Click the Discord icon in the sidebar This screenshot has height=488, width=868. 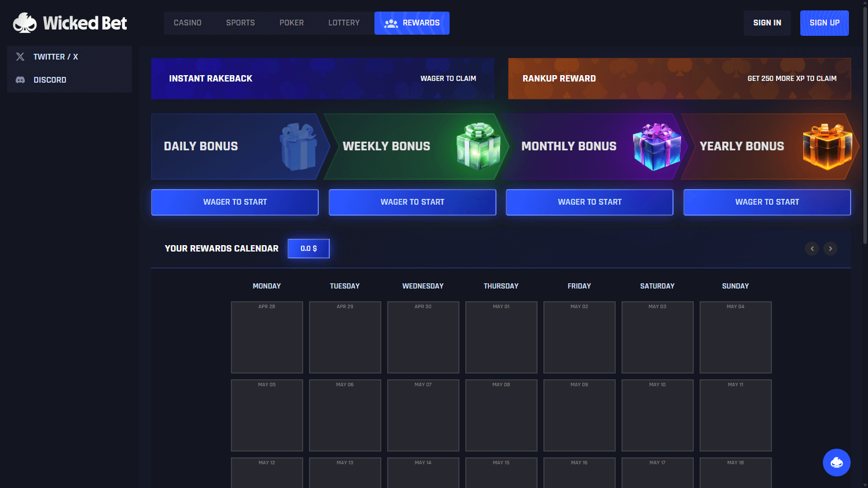point(20,79)
